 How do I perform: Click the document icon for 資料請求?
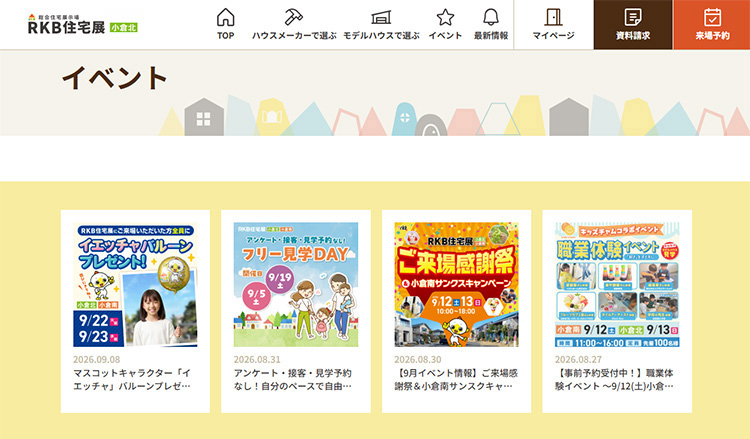[x=633, y=17]
